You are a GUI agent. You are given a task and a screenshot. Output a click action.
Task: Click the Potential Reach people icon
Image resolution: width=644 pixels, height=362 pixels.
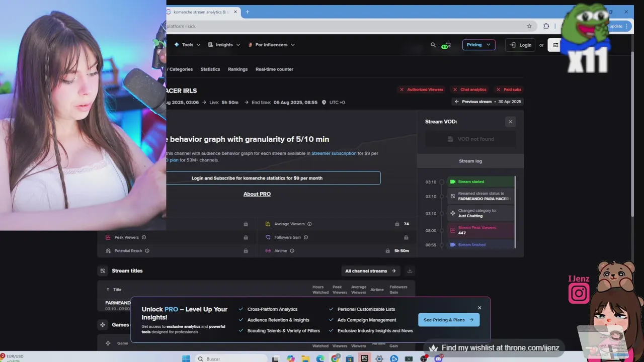tap(108, 251)
